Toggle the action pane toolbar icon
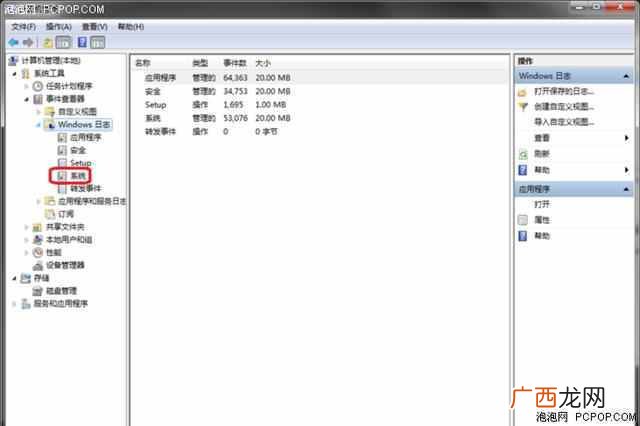 (98, 42)
